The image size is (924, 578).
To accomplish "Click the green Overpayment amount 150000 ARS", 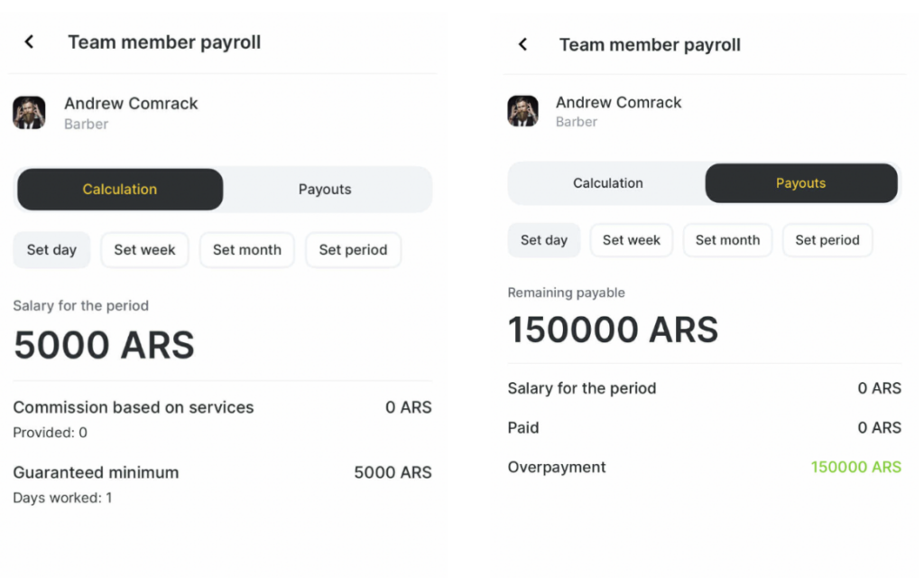I will [x=855, y=467].
